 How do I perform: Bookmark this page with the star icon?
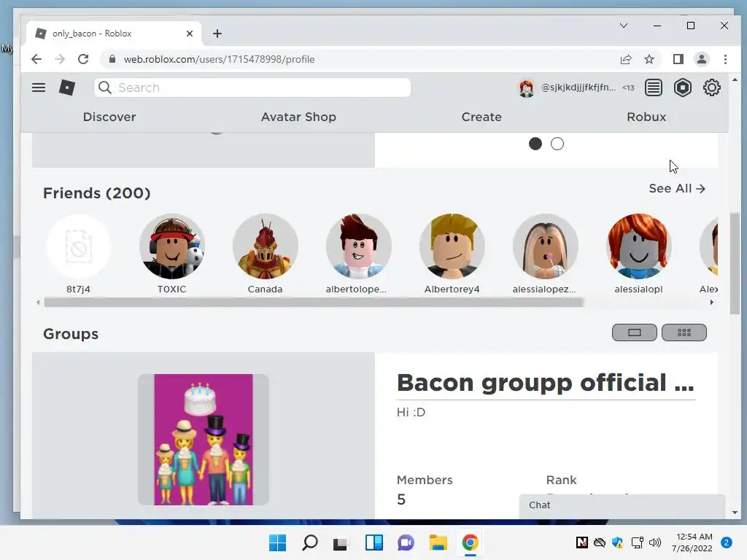[x=649, y=59]
